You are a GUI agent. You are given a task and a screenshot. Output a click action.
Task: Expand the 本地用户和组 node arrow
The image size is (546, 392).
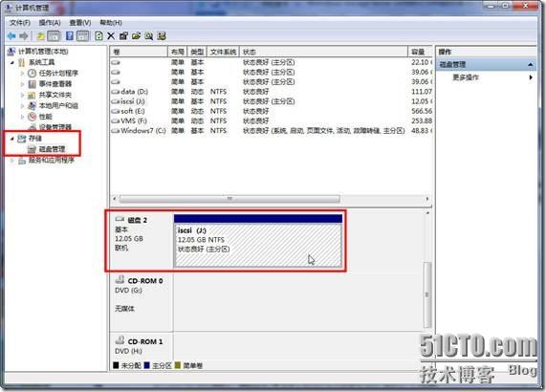pyautogui.click(x=22, y=106)
